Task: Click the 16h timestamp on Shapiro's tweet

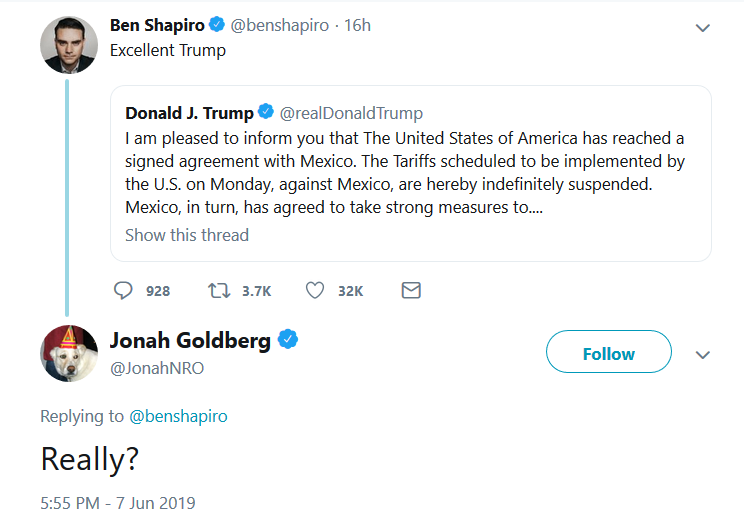Action: [x=357, y=25]
